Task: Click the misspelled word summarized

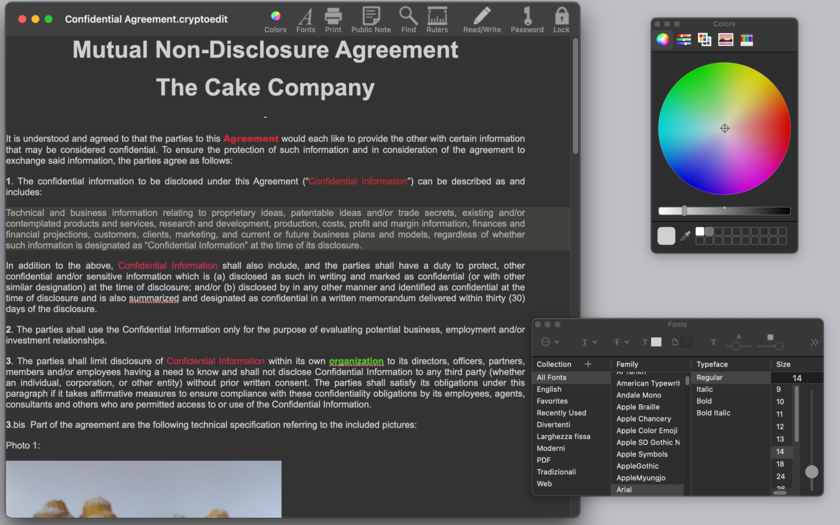Action: tap(154, 298)
